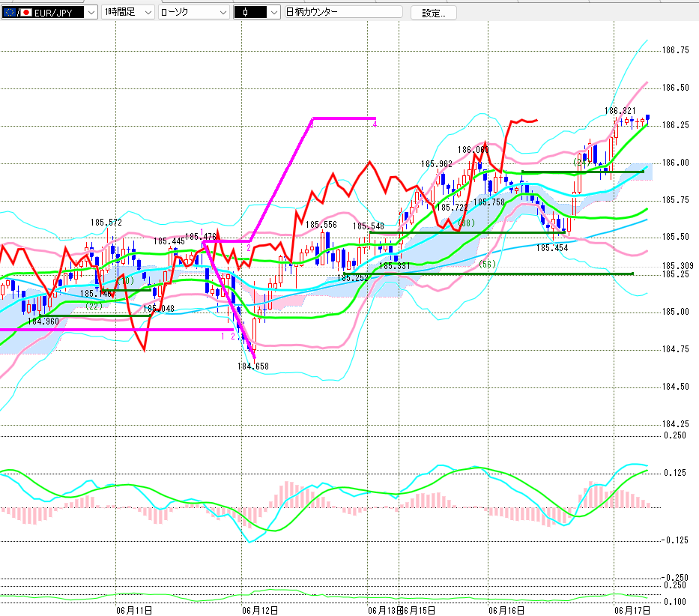This screenshot has width=699, height=616.
Task: Open the ローソク chart type dropdown
Action: pos(224,13)
